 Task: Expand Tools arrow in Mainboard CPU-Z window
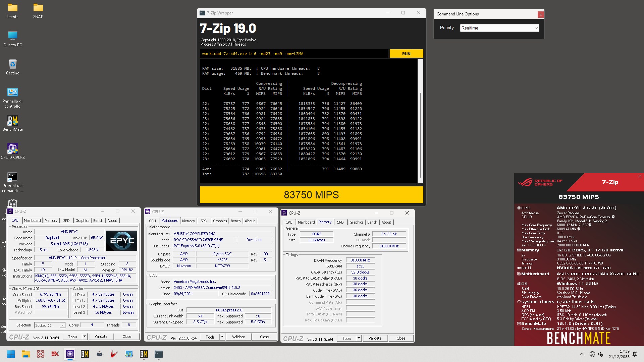click(222, 337)
